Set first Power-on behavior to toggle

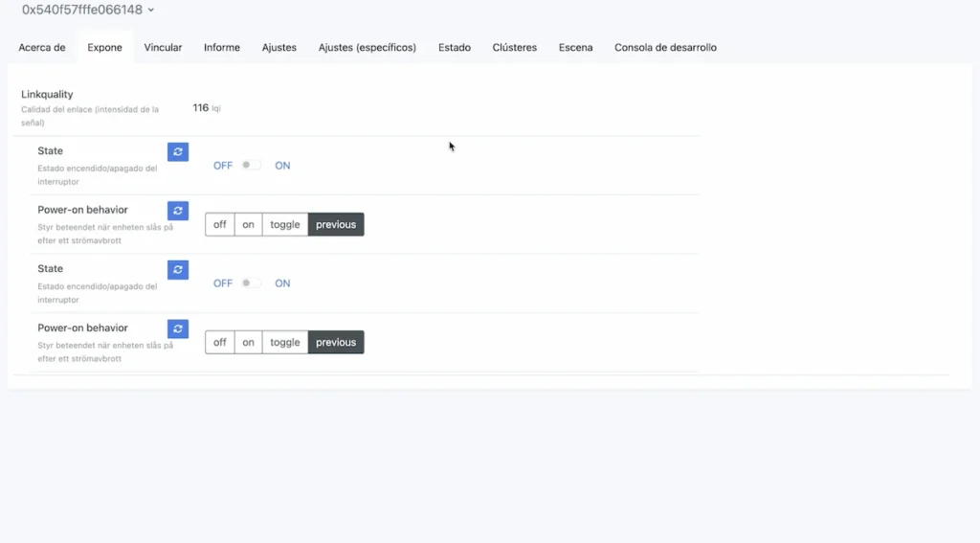coord(285,225)
